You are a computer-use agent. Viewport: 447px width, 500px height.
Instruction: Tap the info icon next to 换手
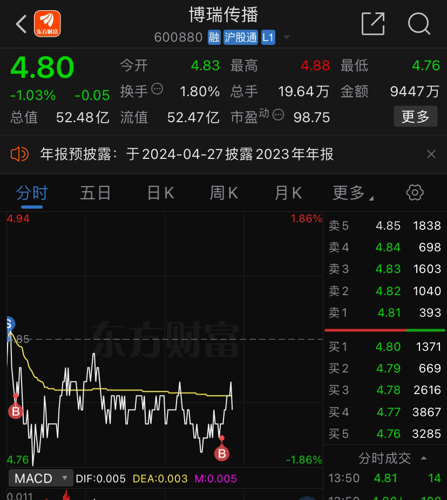pyautogui.click(x=157, y=89)
